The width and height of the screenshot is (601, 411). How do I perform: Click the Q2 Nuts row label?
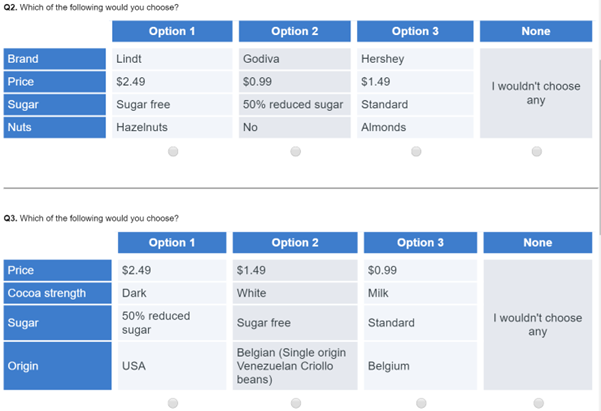click(54, 127)
